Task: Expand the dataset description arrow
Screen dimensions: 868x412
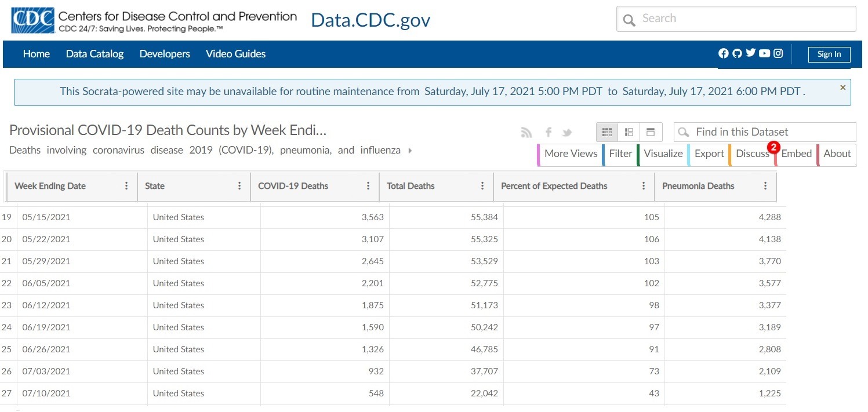Action: (x=411, y=151)
